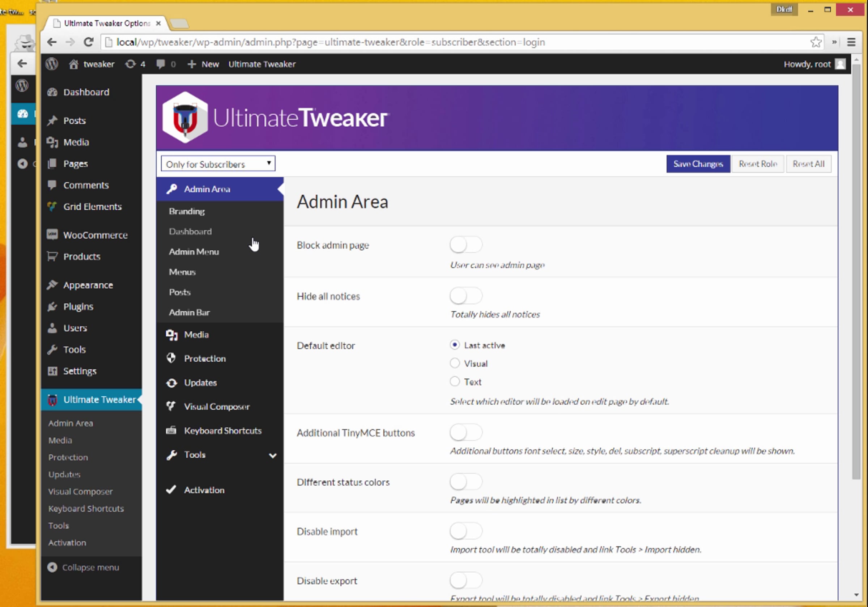Click the Reset All button

pyautogui.click(x=808, y=164)
